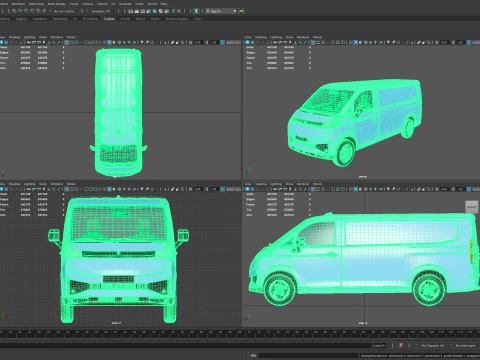Render the current frame icon
Viewport: 480px width, 360px height.
[136, 11]
